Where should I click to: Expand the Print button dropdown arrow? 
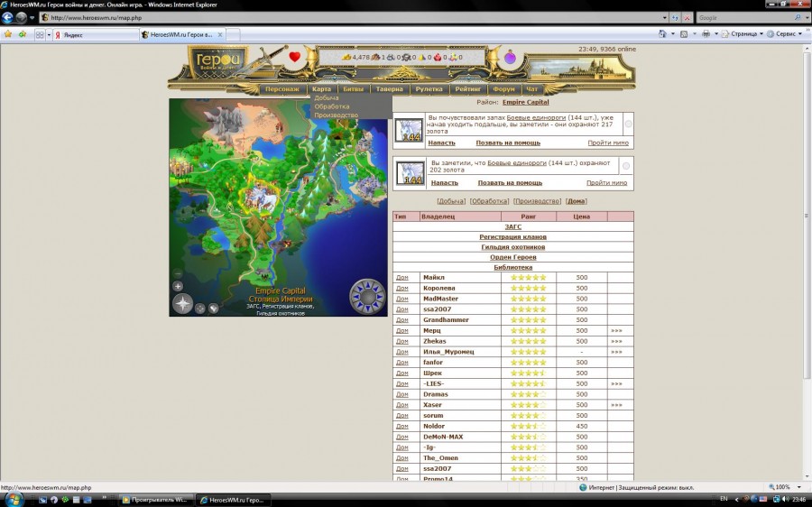tap(716, 33)
